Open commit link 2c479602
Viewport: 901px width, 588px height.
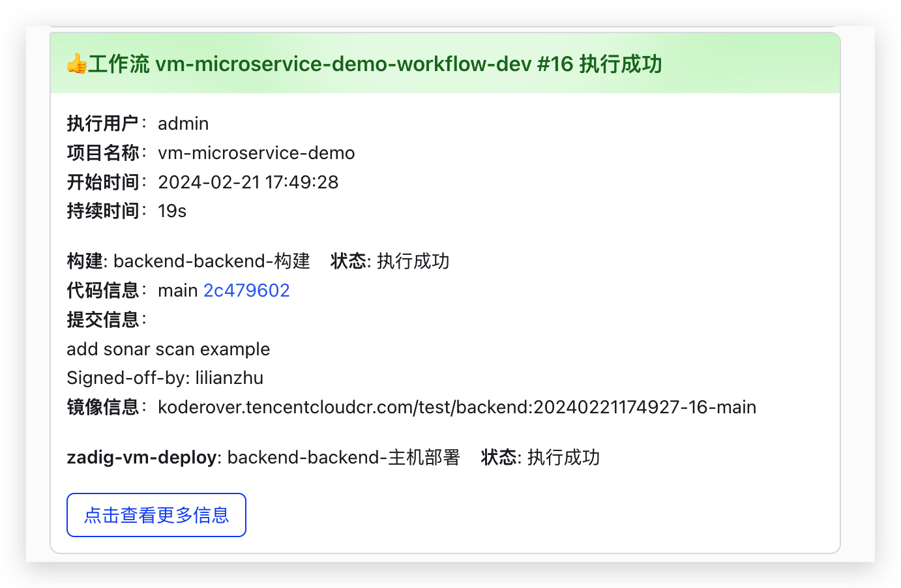(246, 290)
